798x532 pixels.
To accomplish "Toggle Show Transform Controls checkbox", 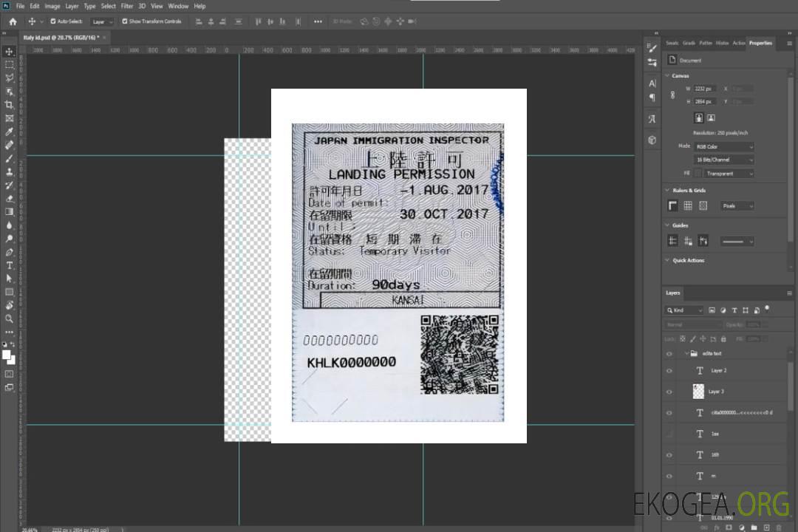I will (x=125, y=21).
